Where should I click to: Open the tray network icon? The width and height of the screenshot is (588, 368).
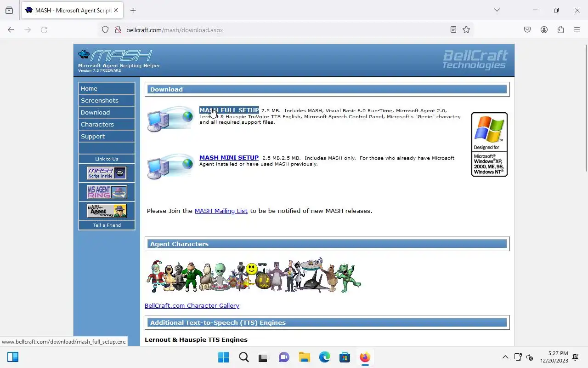click(x=518, y=357)
